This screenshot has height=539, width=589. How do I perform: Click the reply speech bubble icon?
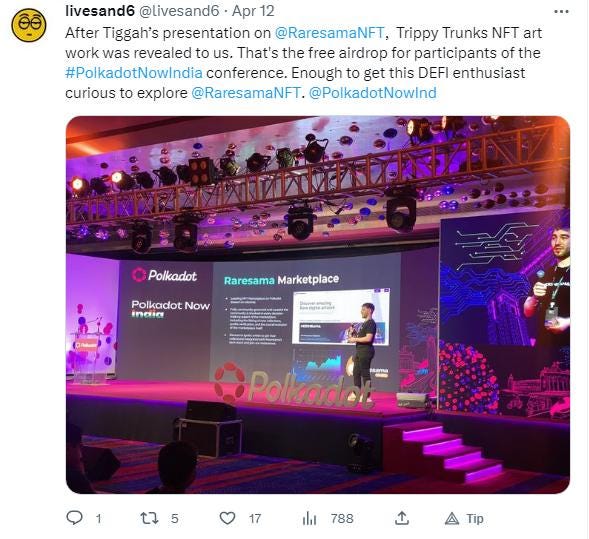pos(74,518)
